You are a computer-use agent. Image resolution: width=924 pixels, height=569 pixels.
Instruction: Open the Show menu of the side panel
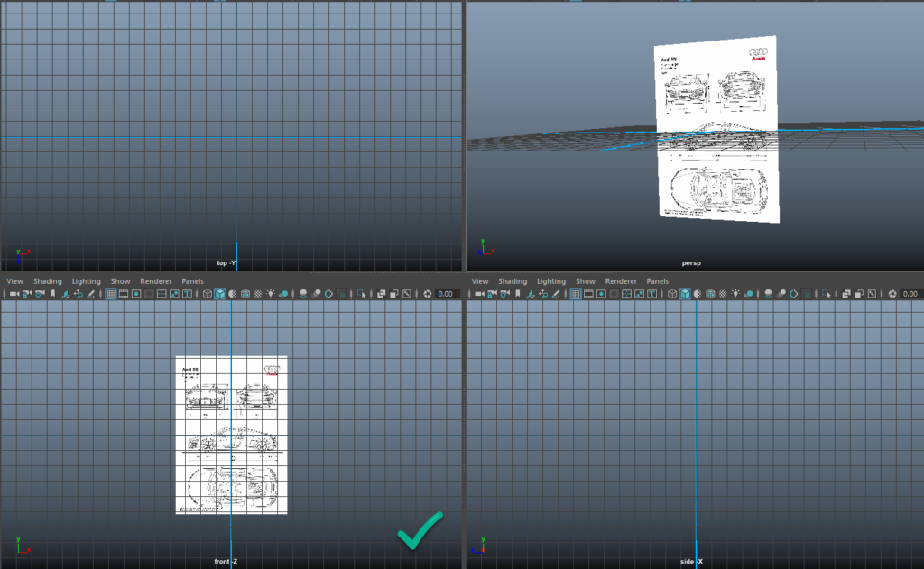[585, 281]
